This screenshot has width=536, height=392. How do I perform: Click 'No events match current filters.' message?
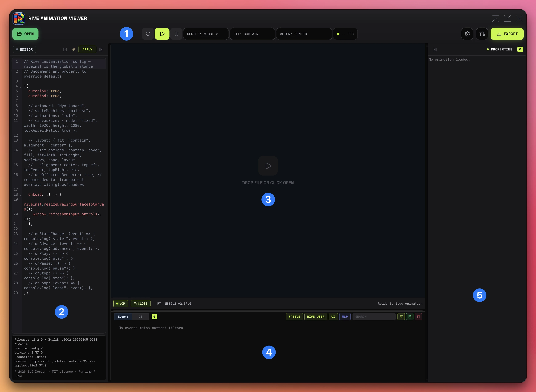point(152,328)
